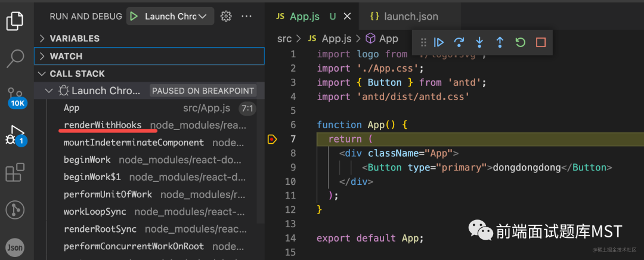
Task: Toggle breakpoint on line 7
Action: click(x=273, y=140)
